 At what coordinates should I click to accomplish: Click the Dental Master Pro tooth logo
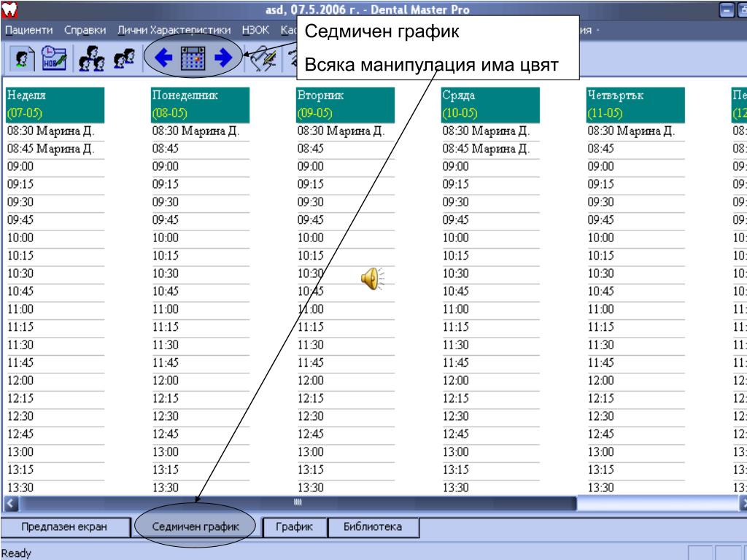pyautogui.click(x=9, y=9)
